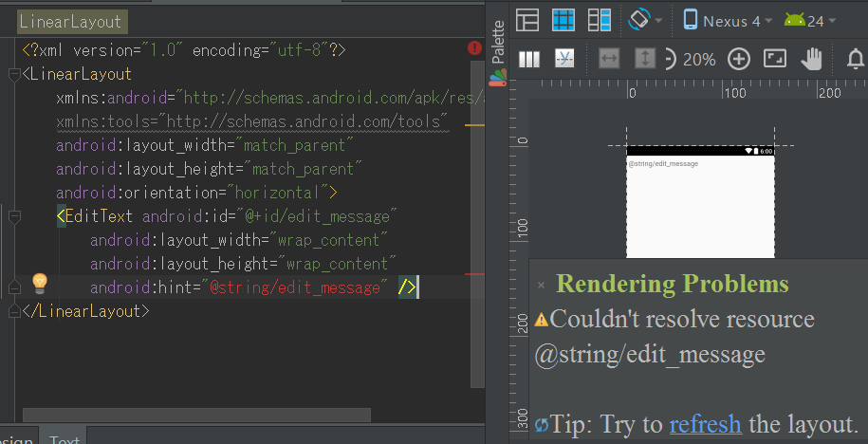868x444 pixels.
Task: Switch to Design view mode icon
Action: coord(527,21)
